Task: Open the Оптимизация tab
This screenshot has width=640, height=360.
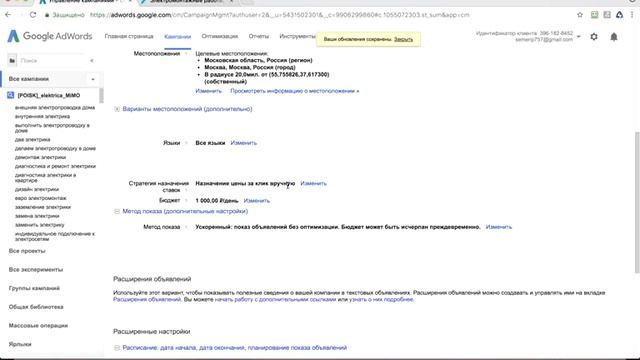Action: [x=220, y=36]
